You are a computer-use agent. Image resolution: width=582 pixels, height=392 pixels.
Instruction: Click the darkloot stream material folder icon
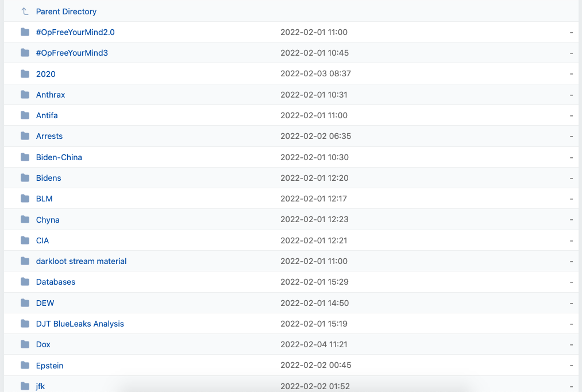point(25,262)
